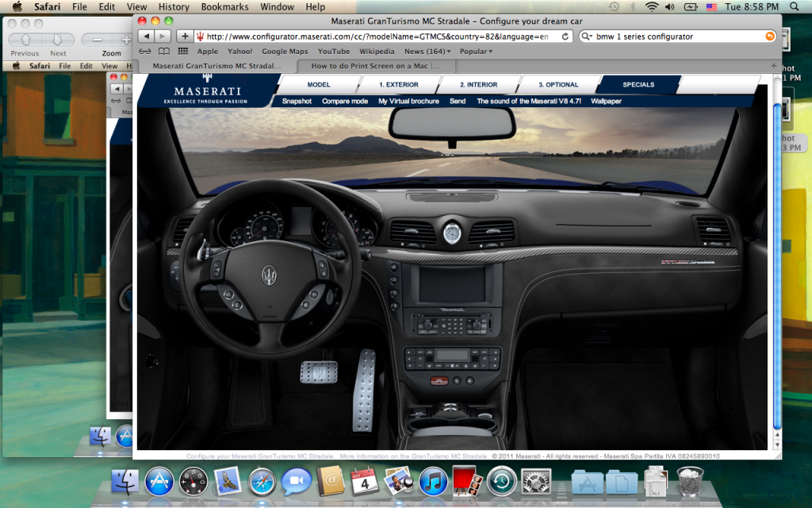The height and width of the screenshot is (508, 812).
Task: Open Photo Booth in the Dock
Action: 467,482
